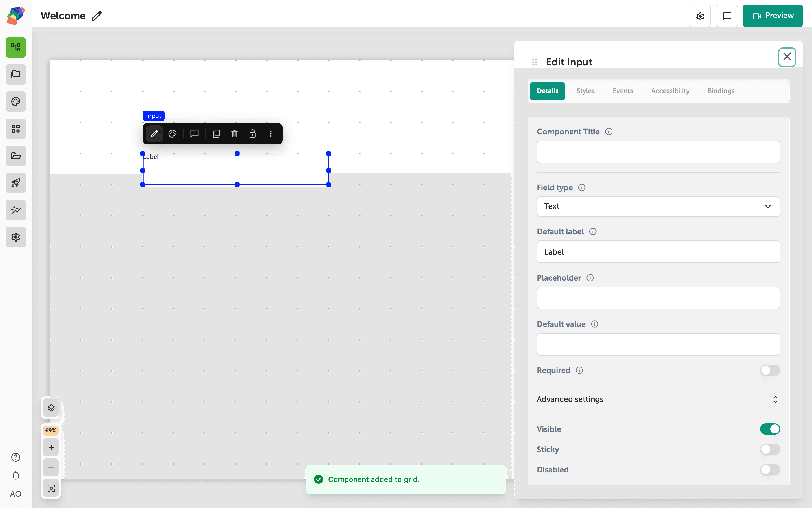
Task: Zoom in the canvas with plus button
Action: click(x=51, y=448)
